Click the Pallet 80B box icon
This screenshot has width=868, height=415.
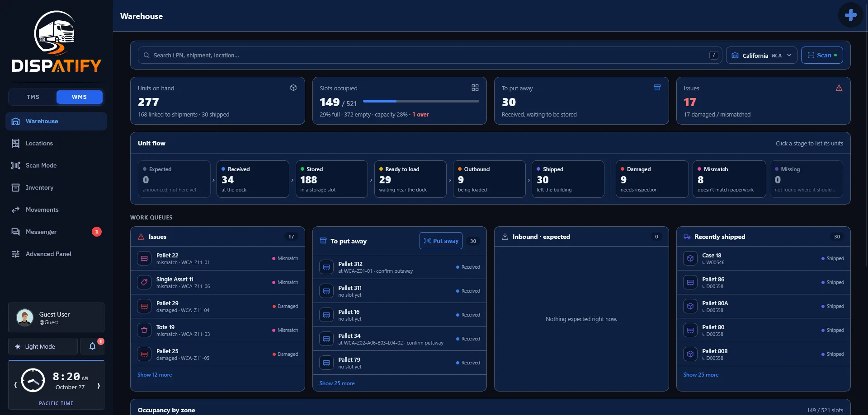point(690,354)
